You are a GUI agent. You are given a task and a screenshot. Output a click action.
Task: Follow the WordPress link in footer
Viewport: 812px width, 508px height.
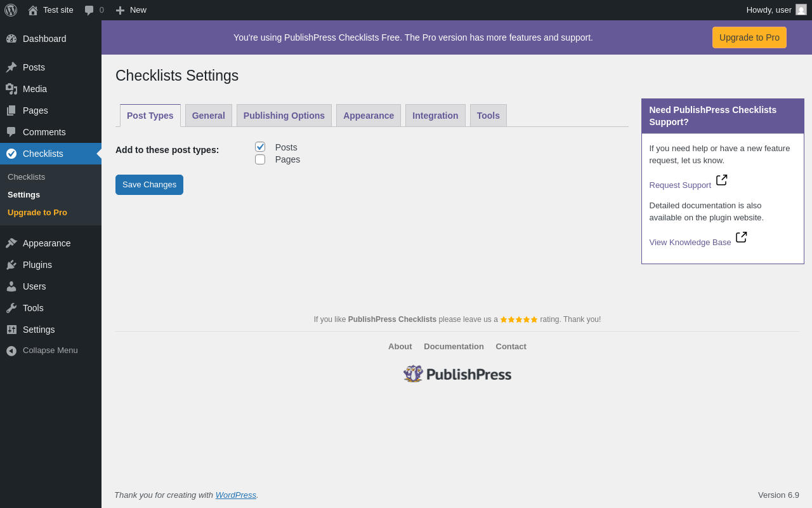pos(236,495)
